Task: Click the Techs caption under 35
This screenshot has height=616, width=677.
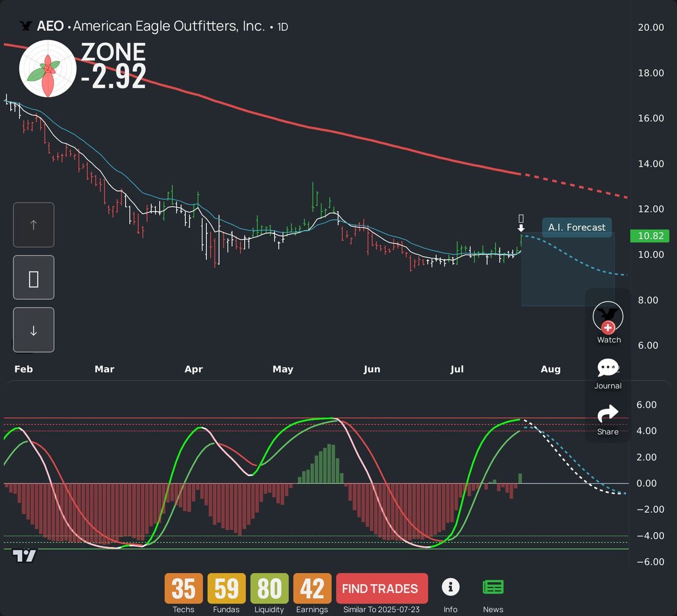Action: coord(184,610)
